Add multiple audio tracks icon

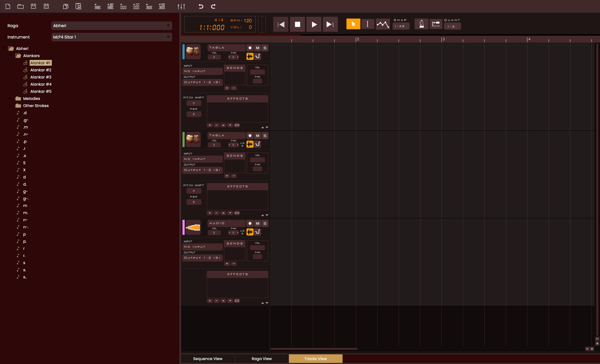click(136, 6)
